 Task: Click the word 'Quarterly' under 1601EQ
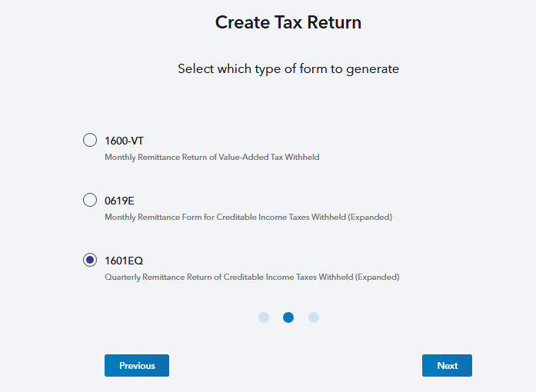[x=122, y=277]
